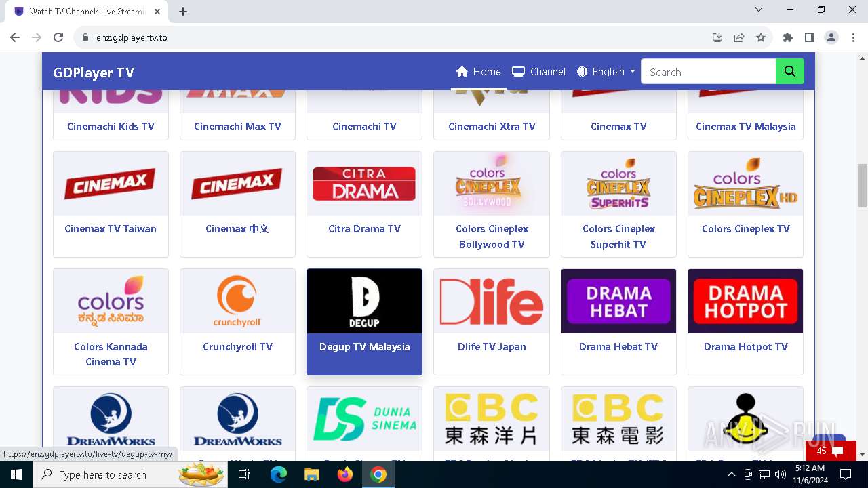Viewport: 868px width, 488px height.
Task: Open the Chrome three-dot menu
Action: 853,37
